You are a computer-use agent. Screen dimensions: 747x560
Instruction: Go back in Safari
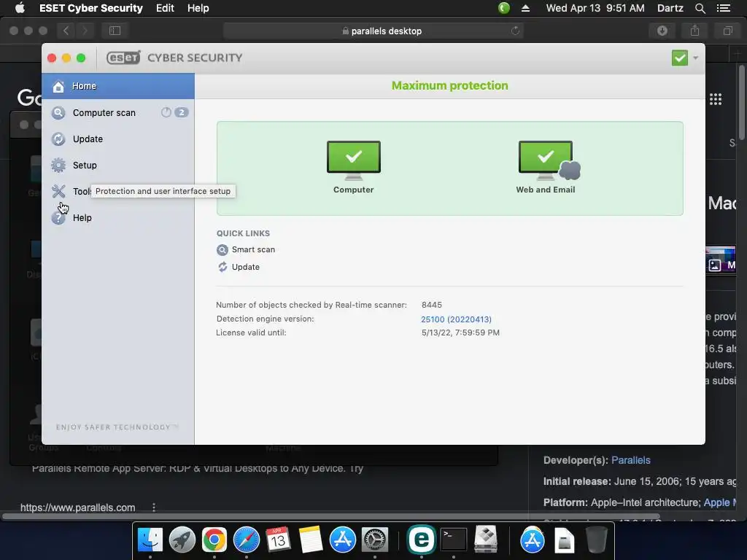(66, 31)
